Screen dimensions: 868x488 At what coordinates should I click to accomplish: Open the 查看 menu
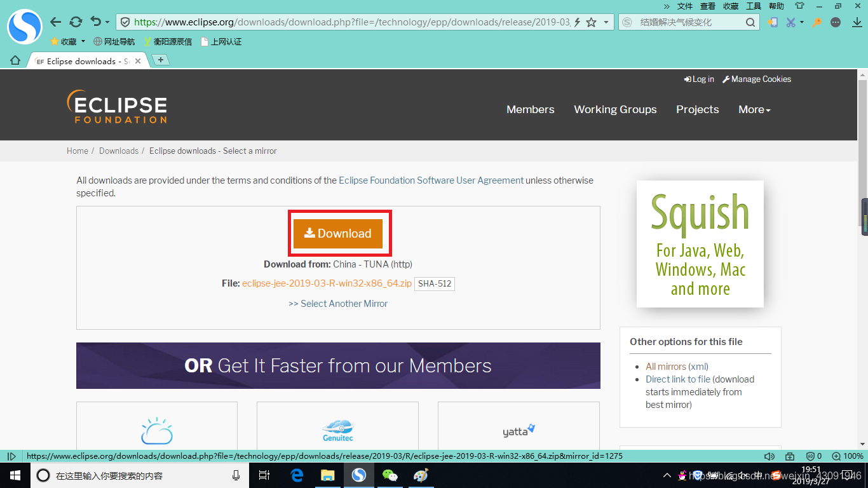tap(708, 6)
